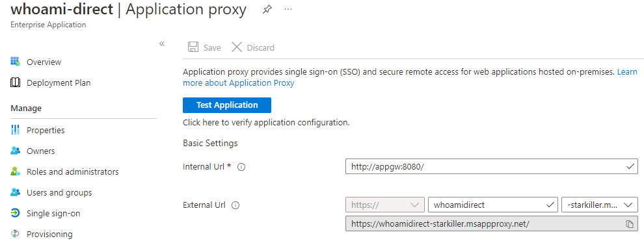Screen dimensions: 644x241
Task: Click the Test Application button
Action: (227, 105)
